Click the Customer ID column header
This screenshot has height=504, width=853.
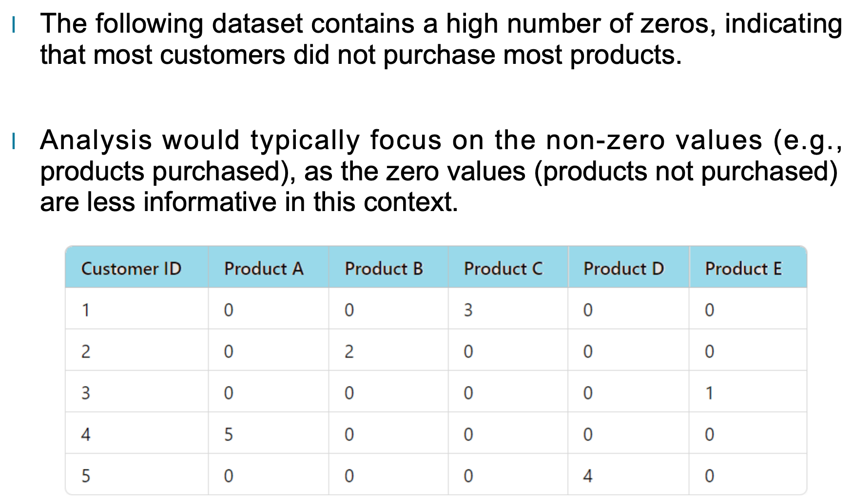click(131, 269)
